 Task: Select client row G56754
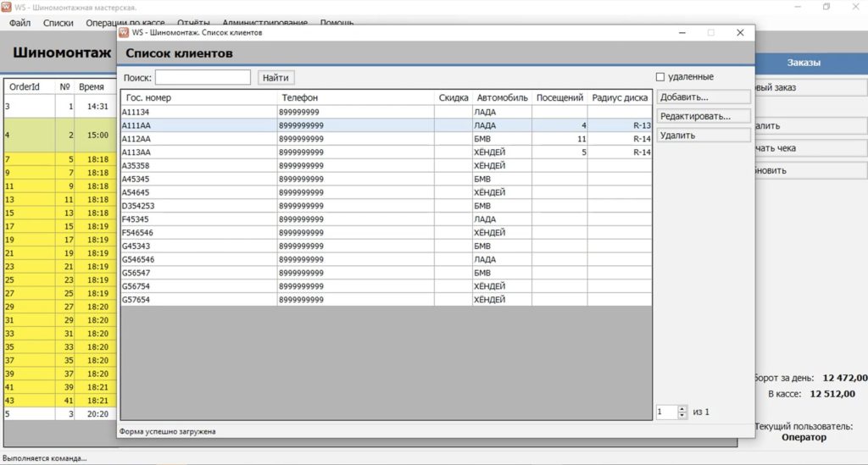pos(387,286)
